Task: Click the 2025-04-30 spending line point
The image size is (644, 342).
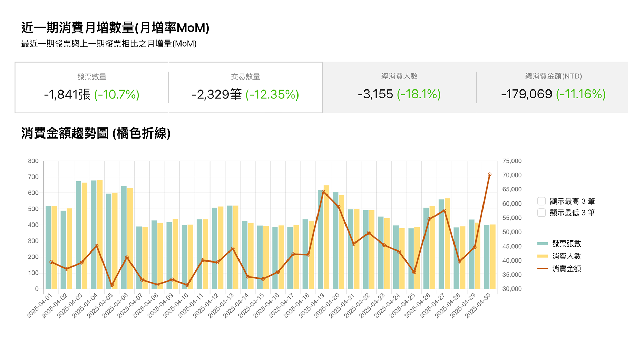Action: pyautogui.click(x=489, y=174)
